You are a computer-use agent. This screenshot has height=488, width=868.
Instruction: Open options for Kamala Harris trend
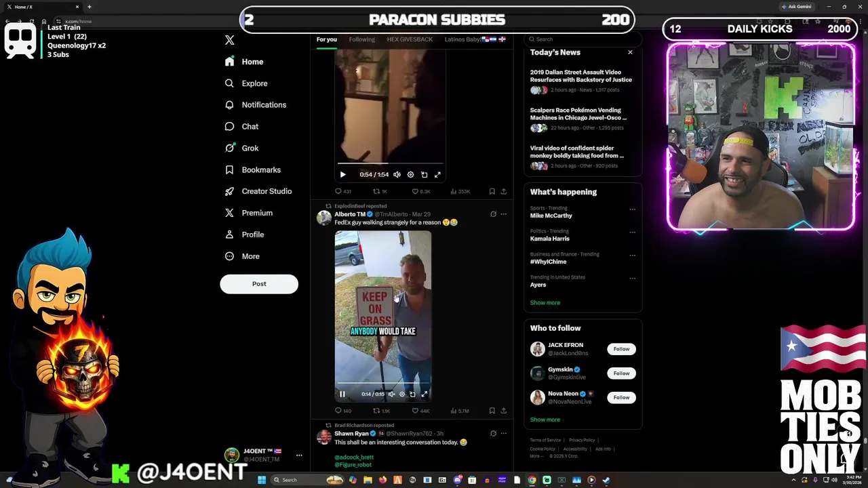coord(632,232)
